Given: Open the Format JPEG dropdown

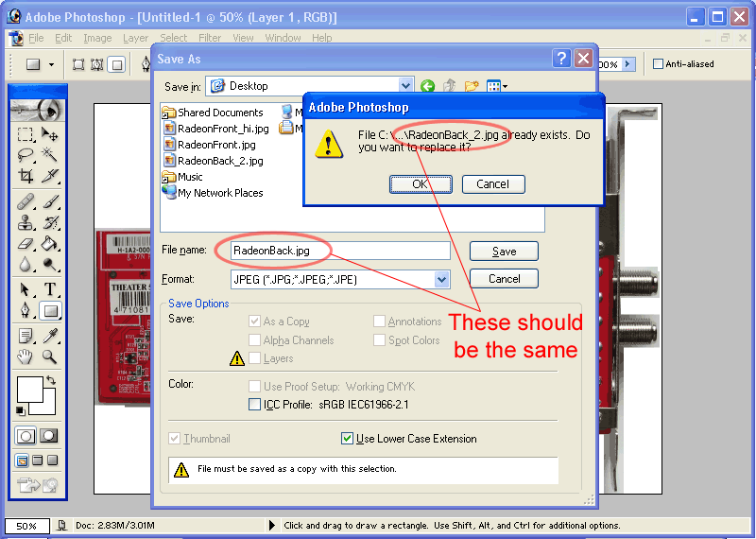Looking at the screenshot, I should coord(441,279).
